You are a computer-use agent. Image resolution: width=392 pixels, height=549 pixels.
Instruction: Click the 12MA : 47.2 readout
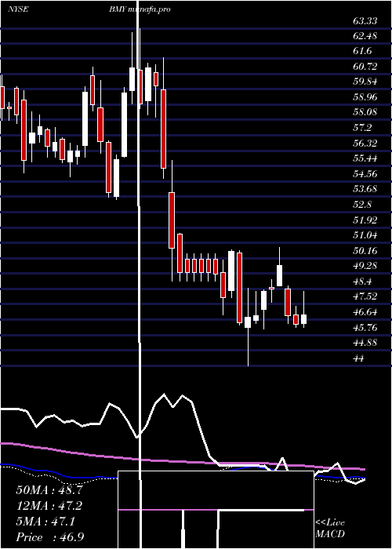point(49,506)
